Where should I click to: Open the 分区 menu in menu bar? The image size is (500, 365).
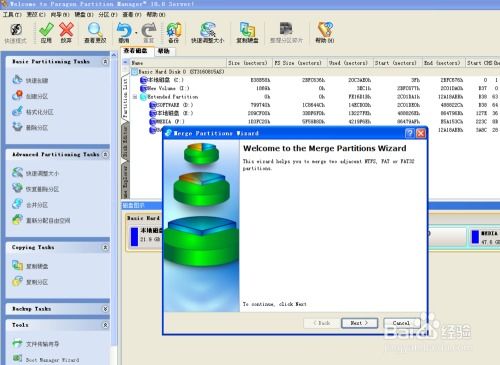point(108,15)
